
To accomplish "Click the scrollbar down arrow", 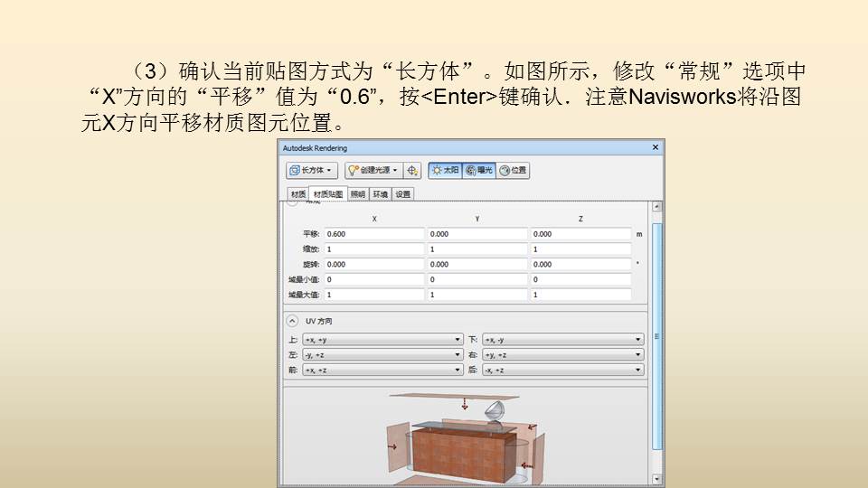I will tap(656, 479).
